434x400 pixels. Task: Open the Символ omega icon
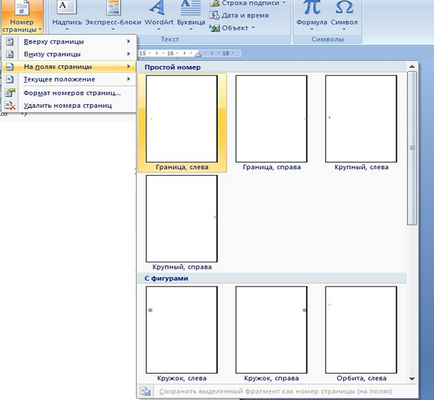point(344,7)
